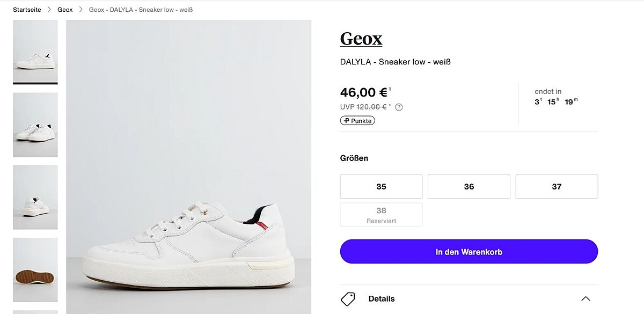This screenshot has width=644, height=314.
Task: Click reserved size 38 option
Action: click(x=381, y=215)
